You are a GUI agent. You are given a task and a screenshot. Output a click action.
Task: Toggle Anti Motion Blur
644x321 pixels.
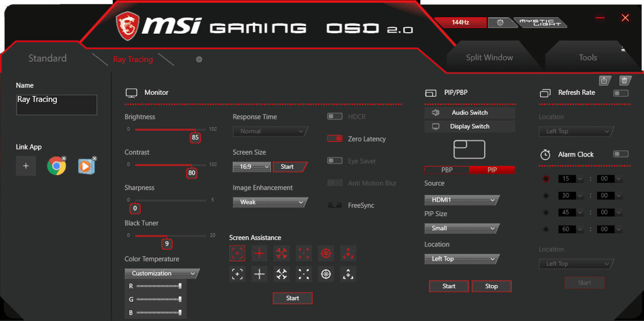pyautogui.click(x=335, y=183)
